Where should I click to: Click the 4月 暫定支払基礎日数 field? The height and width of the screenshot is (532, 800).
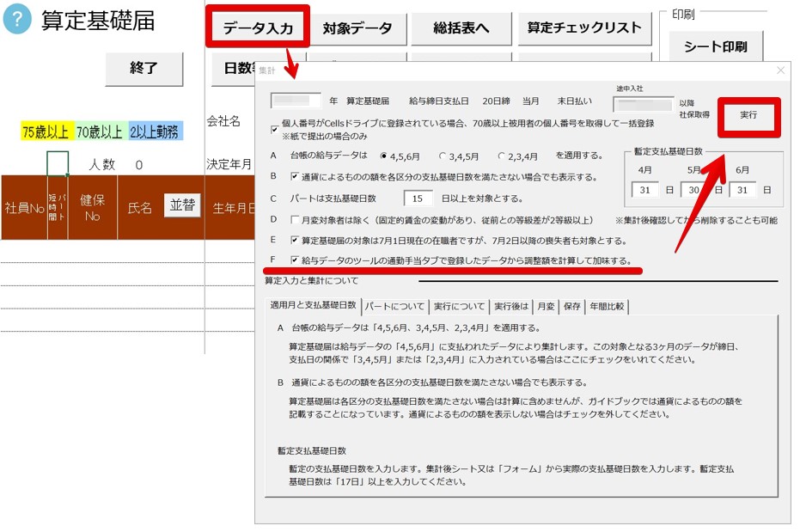644,190
